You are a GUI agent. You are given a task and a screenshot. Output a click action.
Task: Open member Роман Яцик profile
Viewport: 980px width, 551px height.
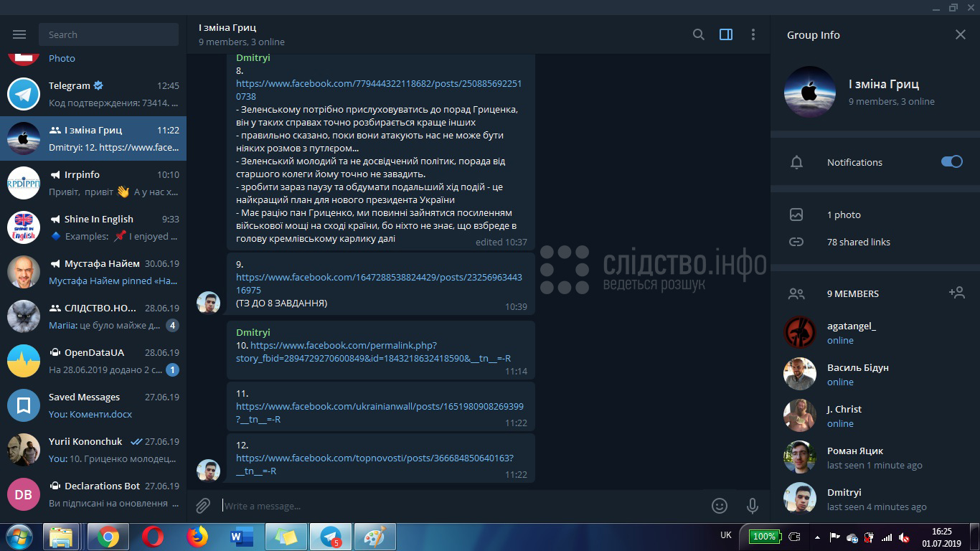[875, 457]
